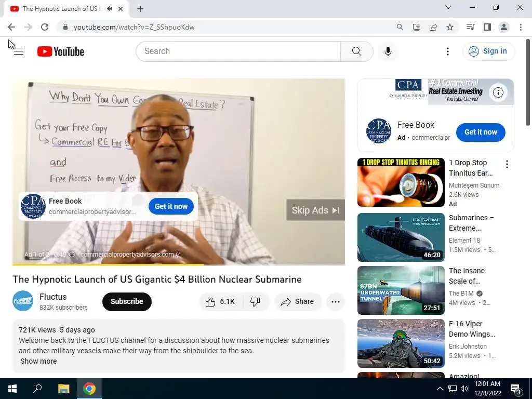Reload the YouTube page
Screen dimensions: 532x399
pos(45,27)
